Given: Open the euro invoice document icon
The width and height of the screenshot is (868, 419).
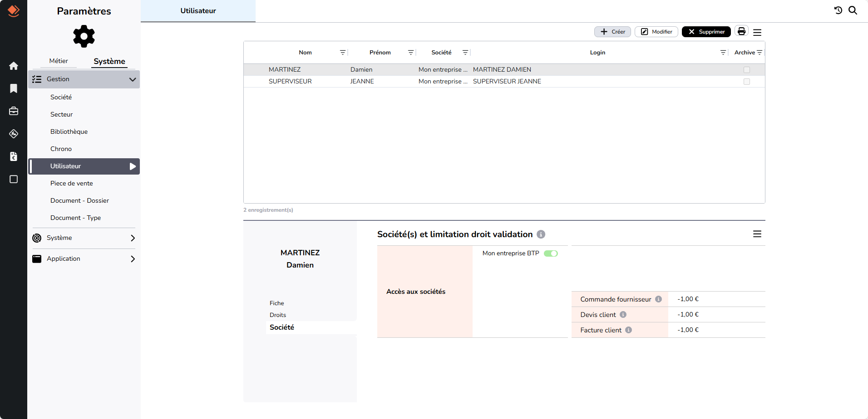Looking at the screenshot, I should click(14, 156).
